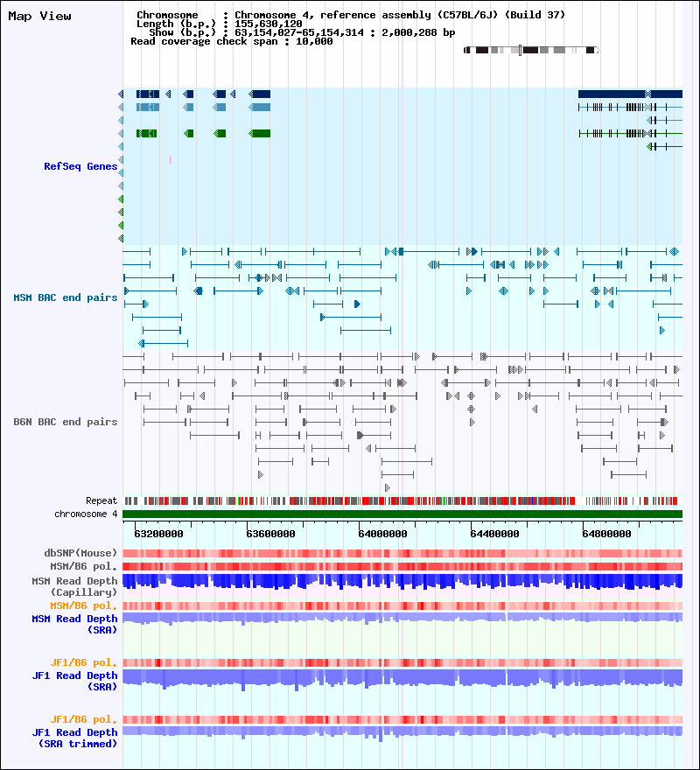
Task: Click the large dark navy gene at right
Action: click(630, 94)
